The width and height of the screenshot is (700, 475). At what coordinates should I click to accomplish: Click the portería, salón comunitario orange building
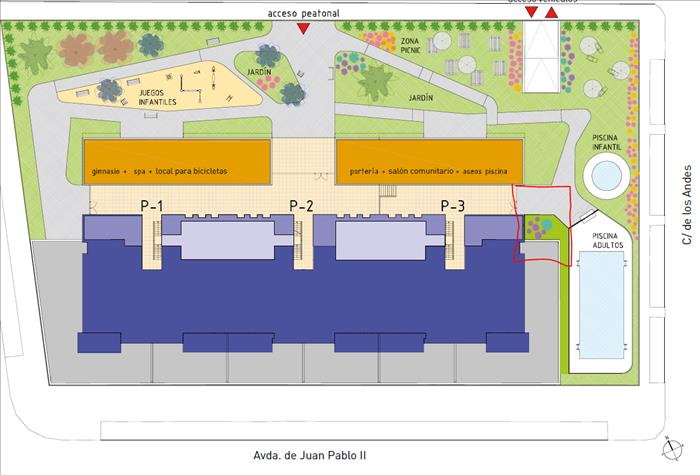[x=423, y=171]
